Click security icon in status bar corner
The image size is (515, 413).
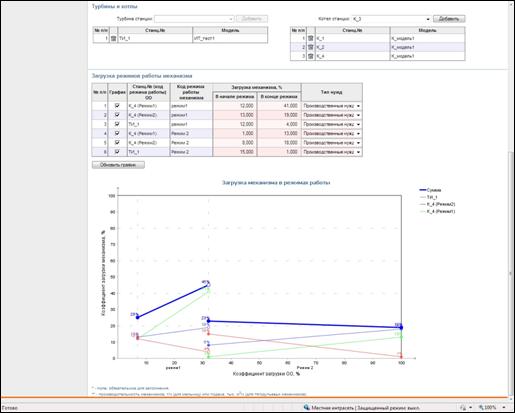pyautogui.click(x=463, y=407)
